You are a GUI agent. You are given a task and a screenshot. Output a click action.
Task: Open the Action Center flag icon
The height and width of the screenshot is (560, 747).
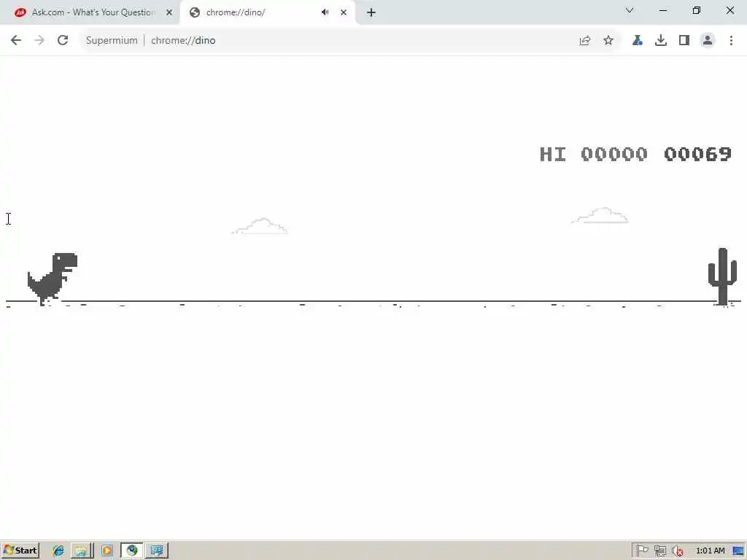[642, 551]
